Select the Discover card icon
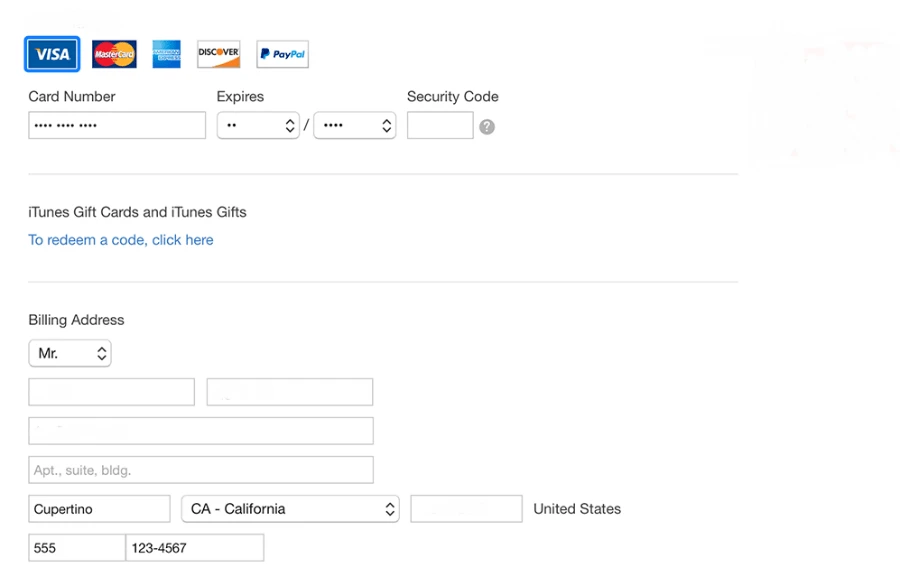 point(218,54)
